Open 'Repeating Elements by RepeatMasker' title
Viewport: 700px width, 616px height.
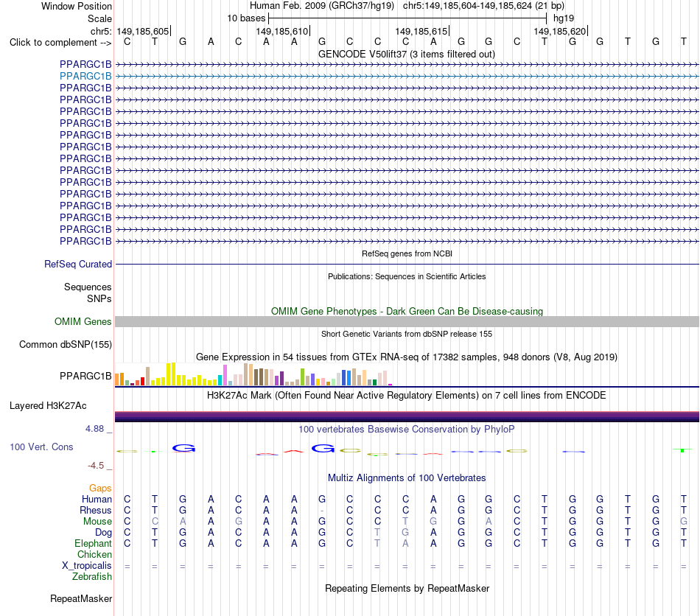point(407,589)
